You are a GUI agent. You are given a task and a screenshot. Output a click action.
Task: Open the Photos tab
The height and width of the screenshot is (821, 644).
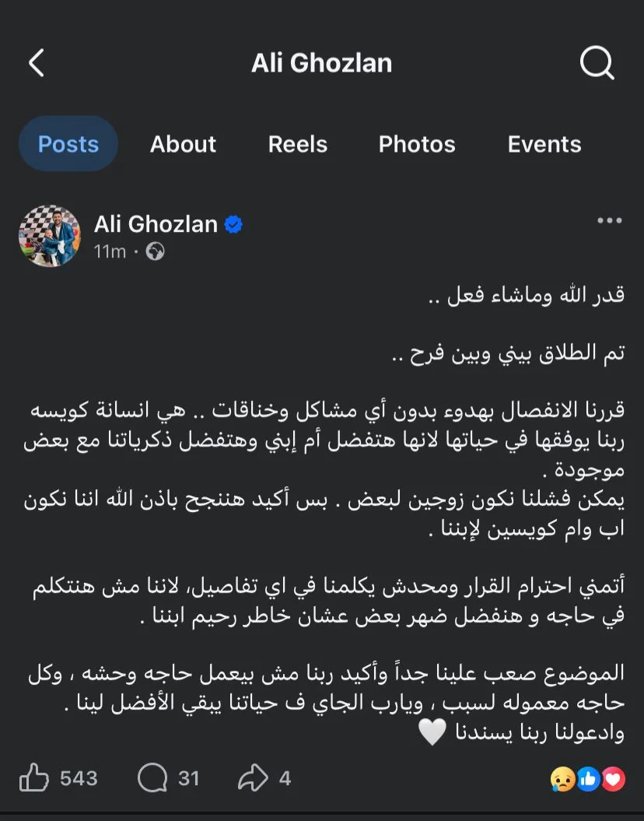pos(417,144)
